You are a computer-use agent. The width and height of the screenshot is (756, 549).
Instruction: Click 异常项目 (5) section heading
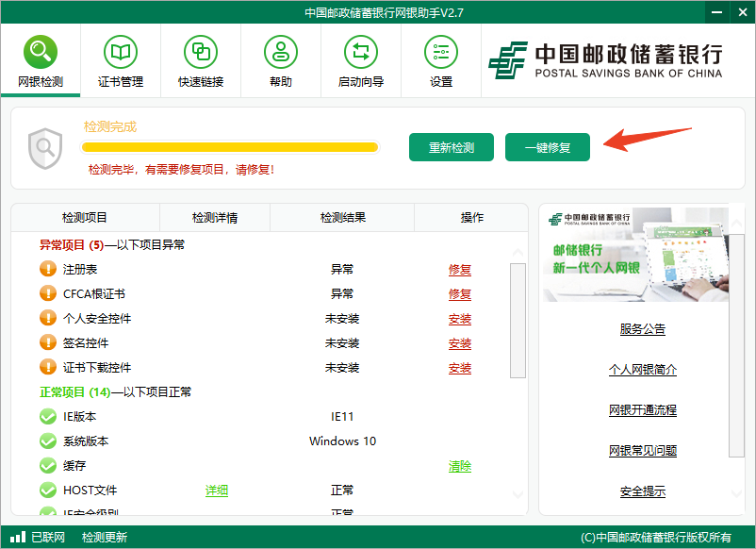(x=112, y=244)
